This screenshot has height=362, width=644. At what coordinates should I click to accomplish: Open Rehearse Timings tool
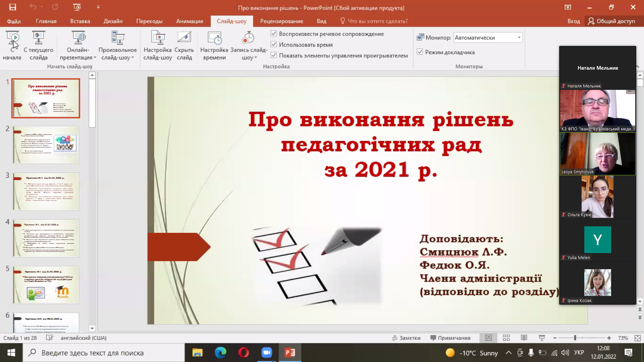(214, 39)
